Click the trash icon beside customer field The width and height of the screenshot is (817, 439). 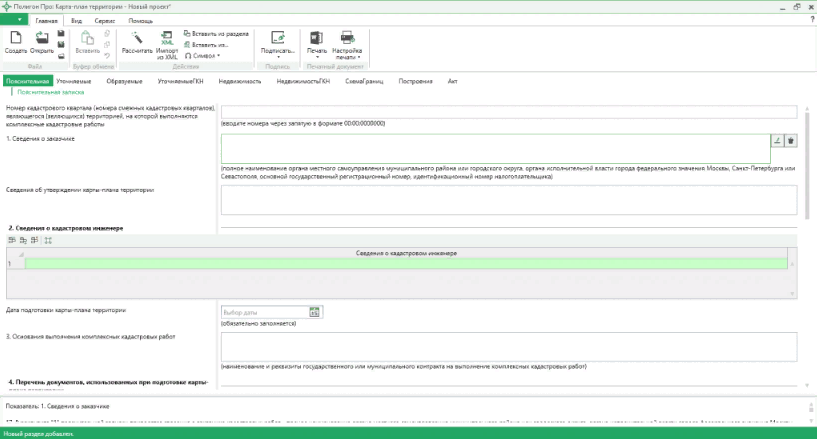(790, 142)
